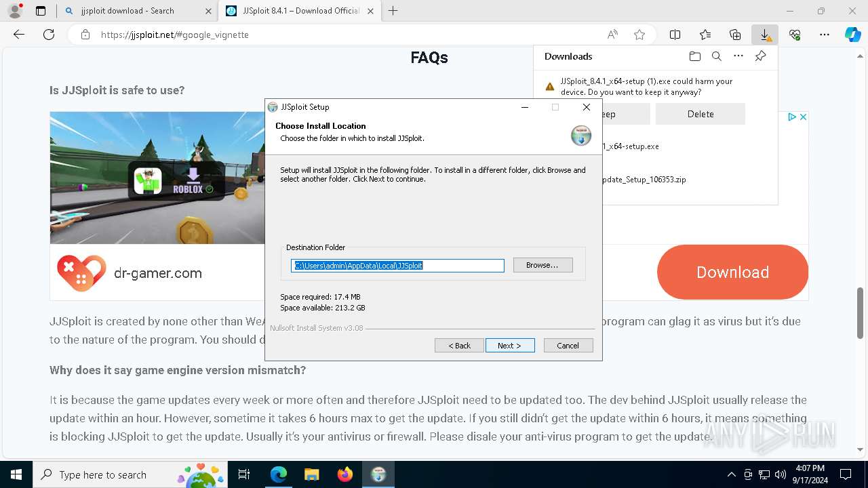Open Edge settings and more menu
The image size is (868, 488).
pyautogui.click(x=825, y=35)
